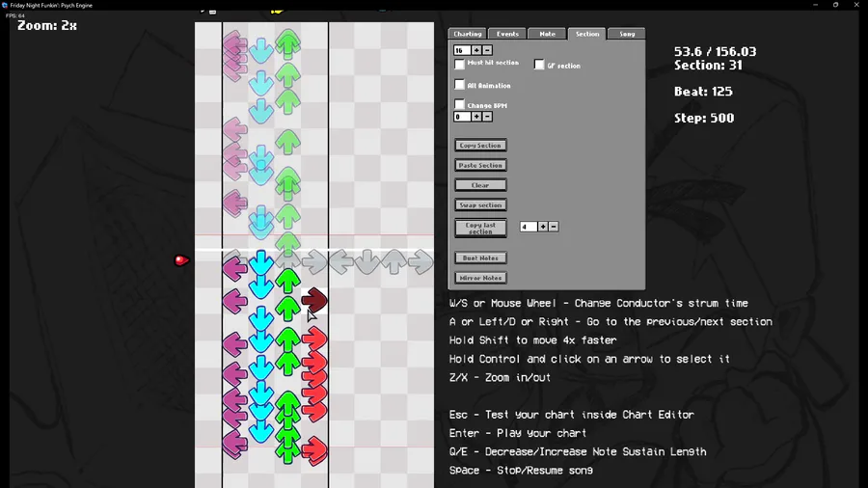Click the Copy last section button
Viewport: 868px width, 488px height.
click(x=480, y=228)
